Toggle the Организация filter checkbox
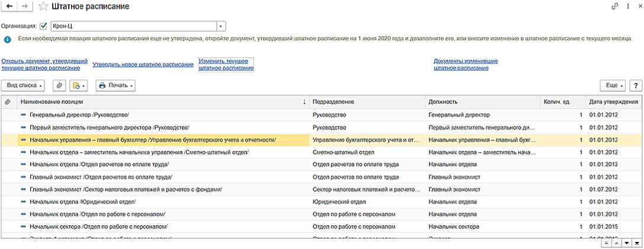This screenshot has height=249, width=644. click(x=43, y=26)
